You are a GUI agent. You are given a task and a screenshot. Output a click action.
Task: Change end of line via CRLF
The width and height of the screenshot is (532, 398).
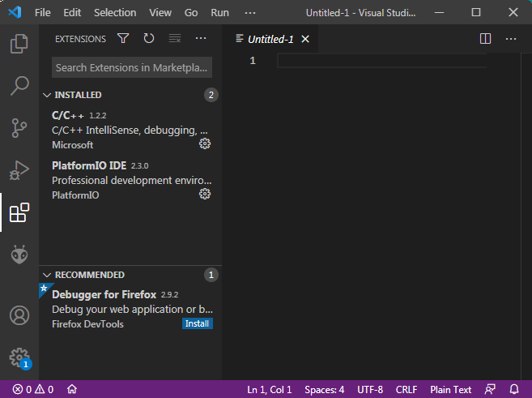coord(406,389)
